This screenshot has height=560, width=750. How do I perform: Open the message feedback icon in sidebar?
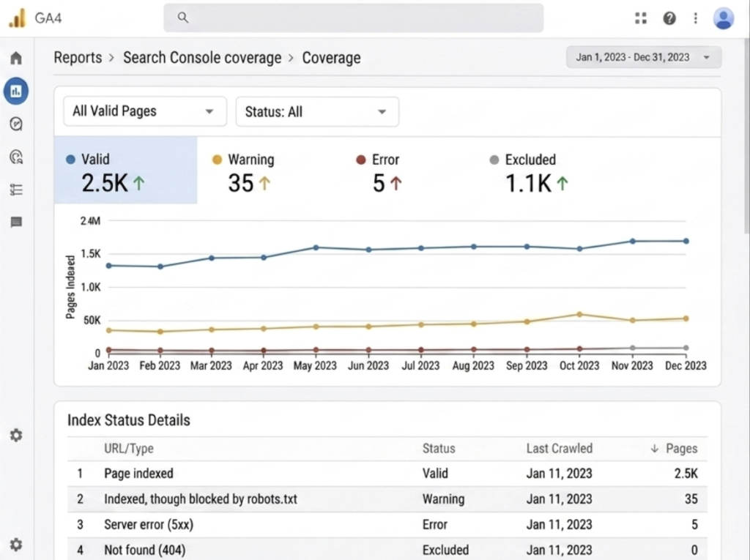16,223
